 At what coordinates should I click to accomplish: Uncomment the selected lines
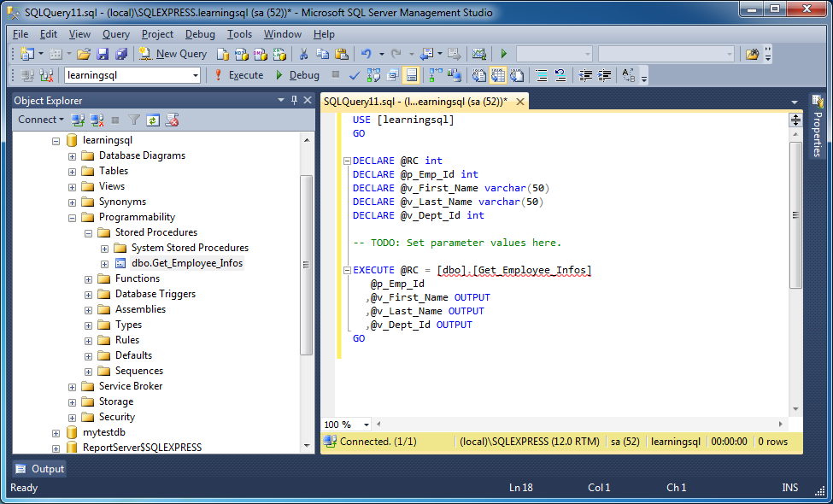click(x=560, y=75)
